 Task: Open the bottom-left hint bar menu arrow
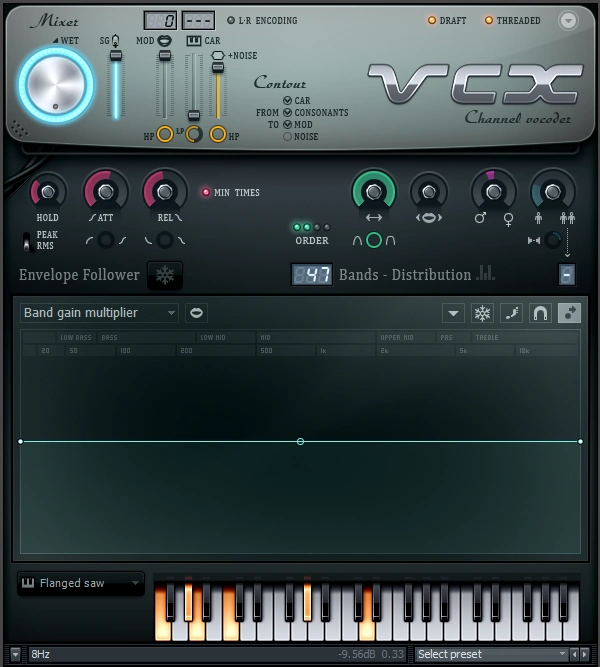click(x=15, y=654)
